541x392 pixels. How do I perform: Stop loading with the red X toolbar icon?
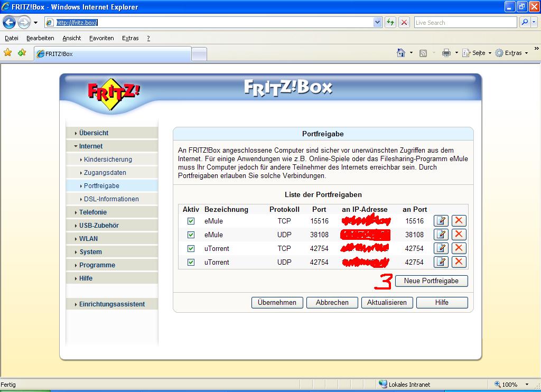coord(404,22)
